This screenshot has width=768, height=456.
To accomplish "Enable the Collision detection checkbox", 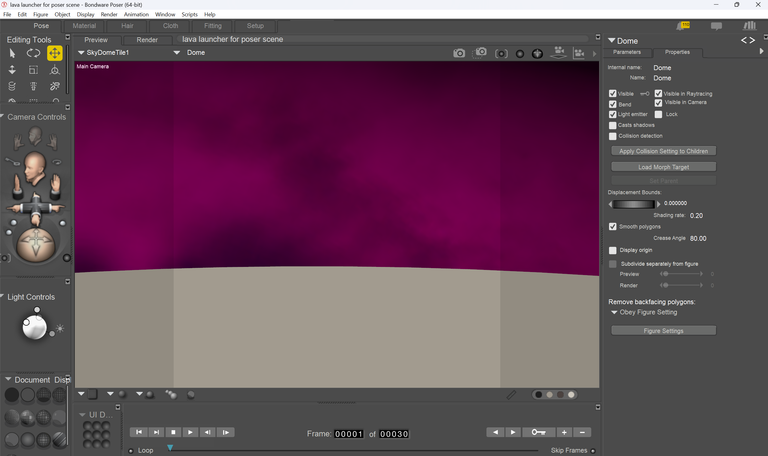I will (612, 136).
